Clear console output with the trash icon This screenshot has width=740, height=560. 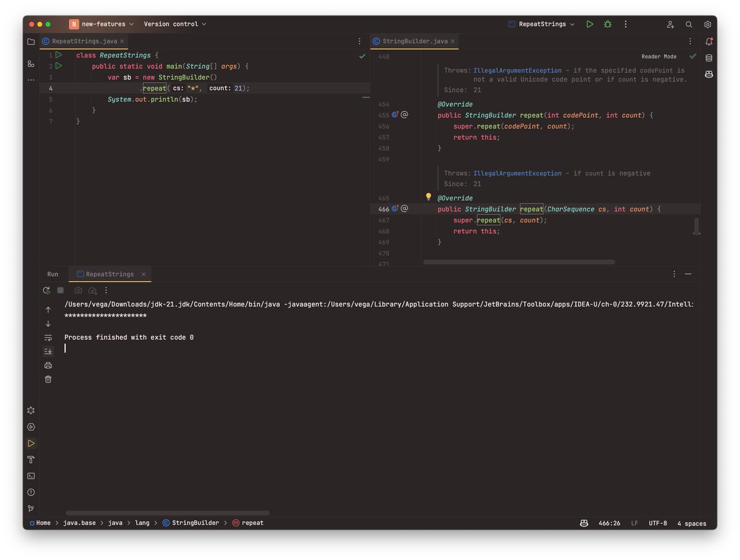pos(48,379)
